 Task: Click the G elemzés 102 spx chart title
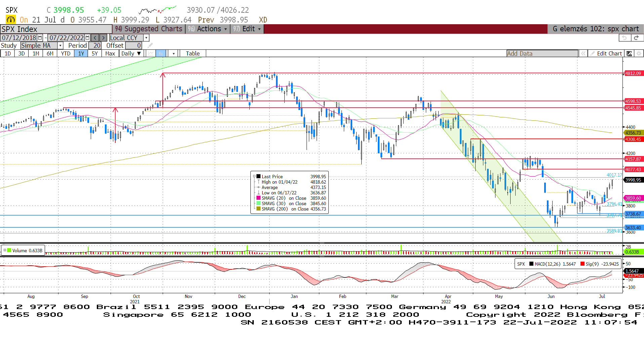[596, 29]
